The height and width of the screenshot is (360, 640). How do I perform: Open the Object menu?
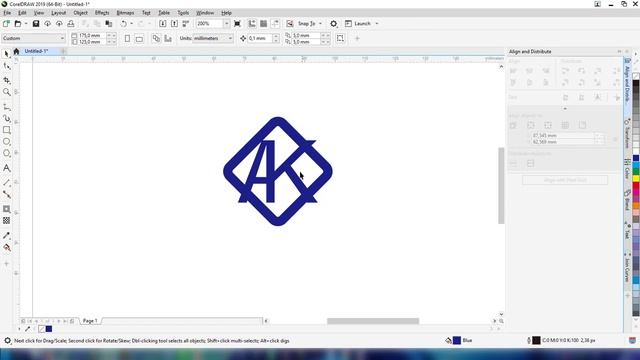pyautogui.click(x=80, y=13)
